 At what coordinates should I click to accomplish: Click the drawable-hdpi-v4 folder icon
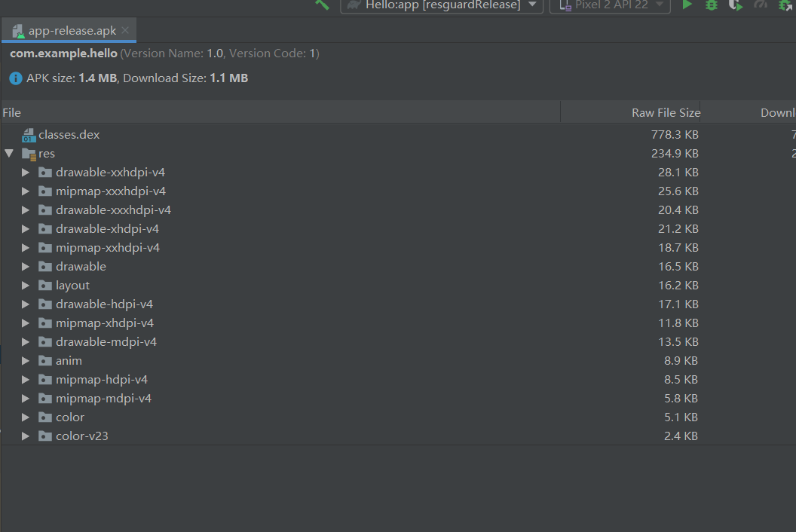point(45,304)
